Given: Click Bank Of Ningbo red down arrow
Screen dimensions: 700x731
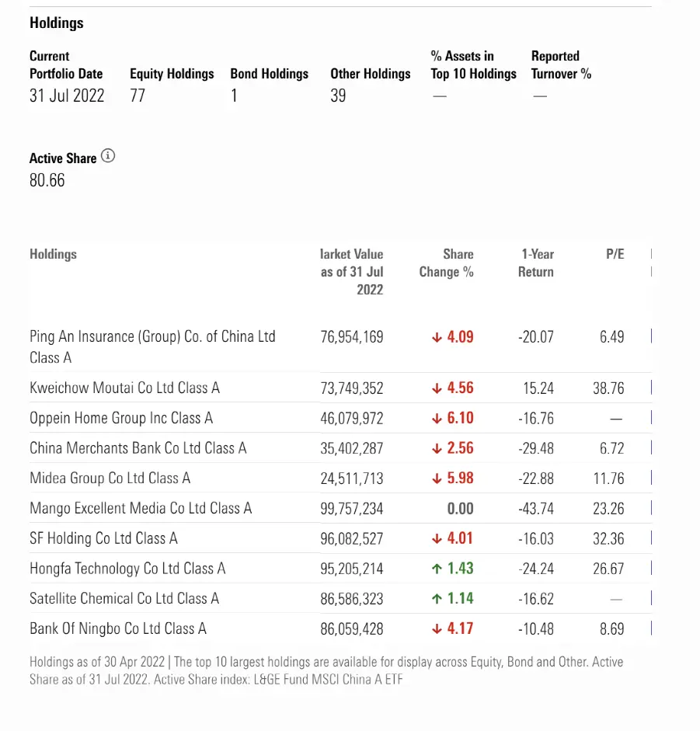Looking at the screenshot, I should [x=437, y=629].
